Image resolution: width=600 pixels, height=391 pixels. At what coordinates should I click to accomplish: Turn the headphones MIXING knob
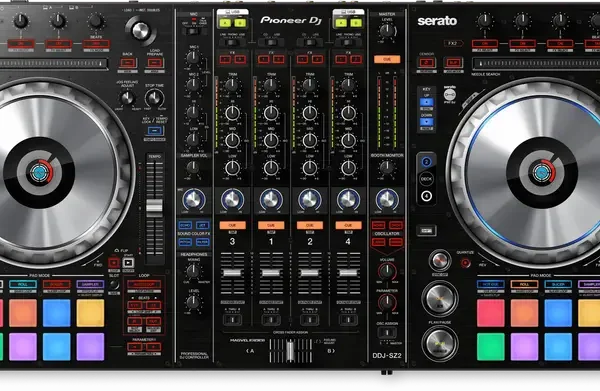pos(193,271)
